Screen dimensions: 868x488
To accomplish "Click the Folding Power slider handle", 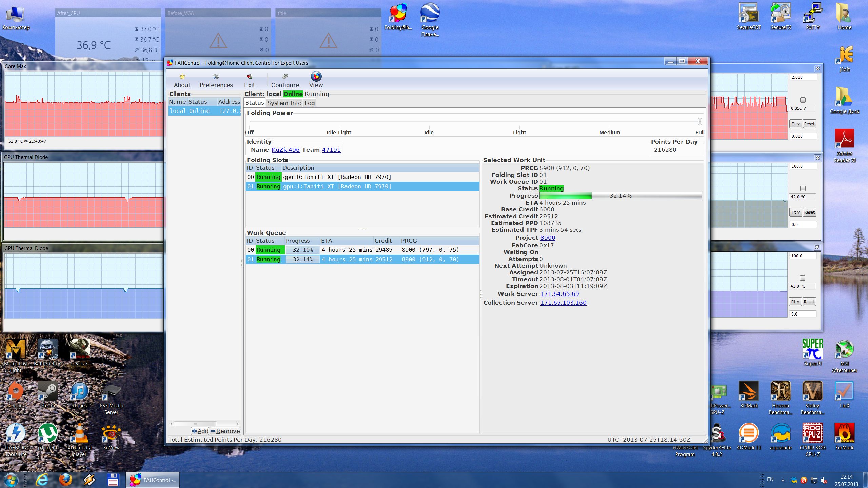I will [x=699, y=121].
